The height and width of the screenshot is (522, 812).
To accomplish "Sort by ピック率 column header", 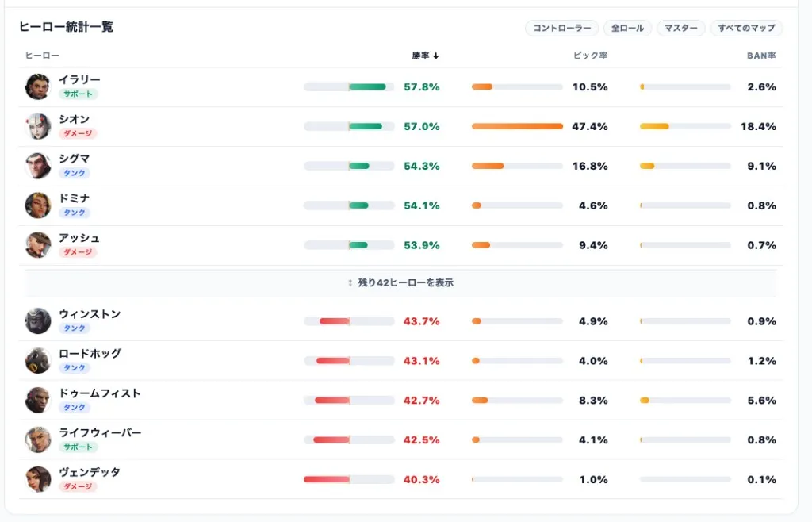I will (590, 56).
